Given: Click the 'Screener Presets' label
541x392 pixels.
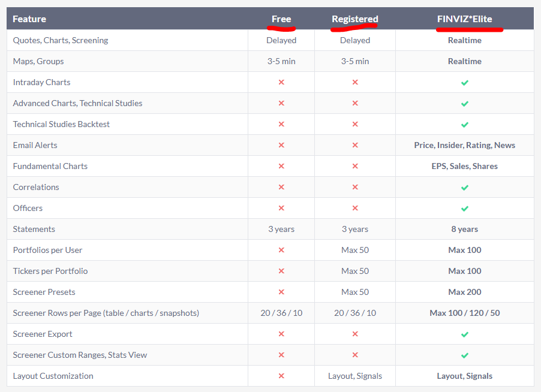Looking at the screenshot, I should [44, 292].
